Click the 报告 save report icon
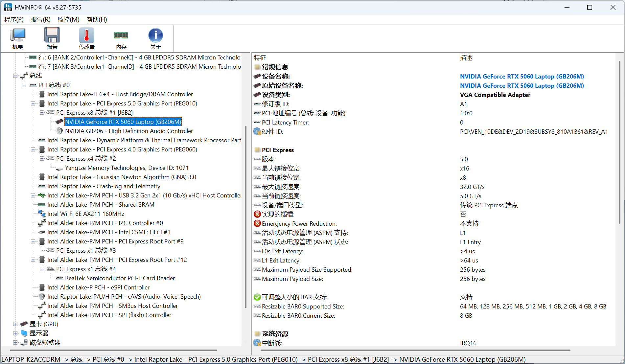Image resolution: width=625 pixels, height=364 pixels. coord(52,38)
